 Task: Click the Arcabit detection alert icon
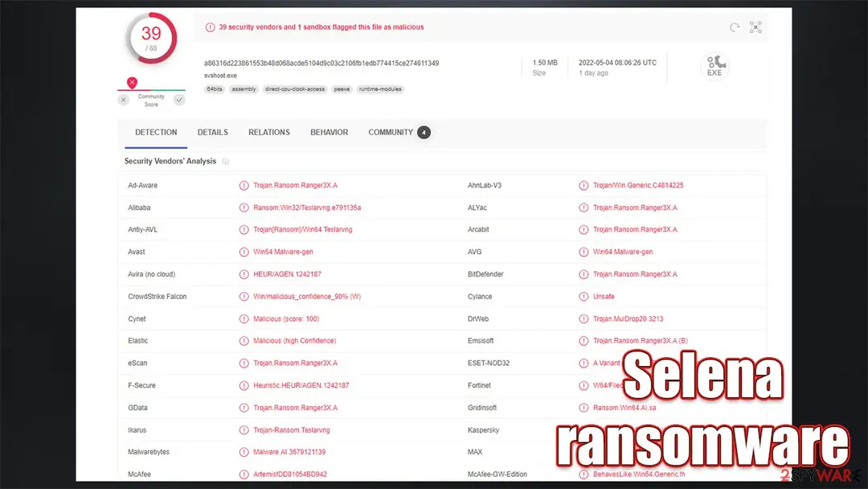coord(583,229)
